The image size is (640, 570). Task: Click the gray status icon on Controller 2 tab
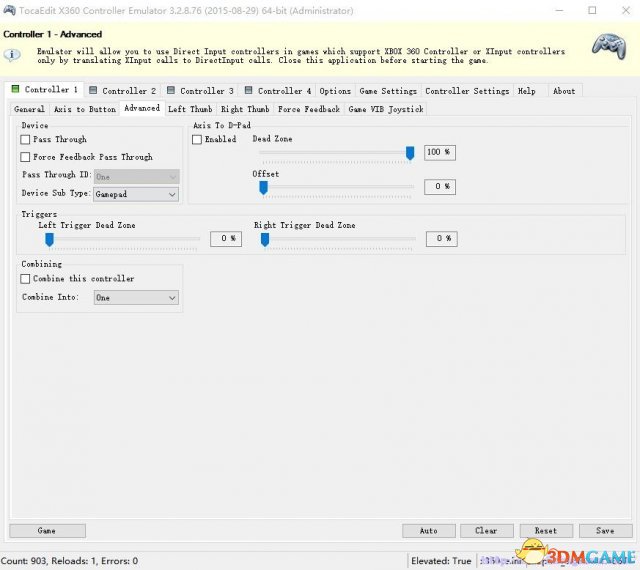pyautogui.click(x=93, y=90)
